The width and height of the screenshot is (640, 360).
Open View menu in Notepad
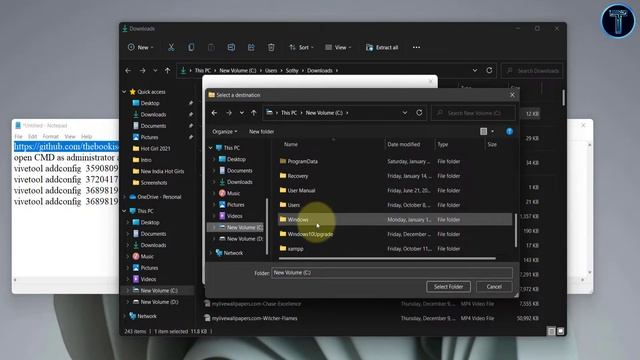click(x=70, y=136)
